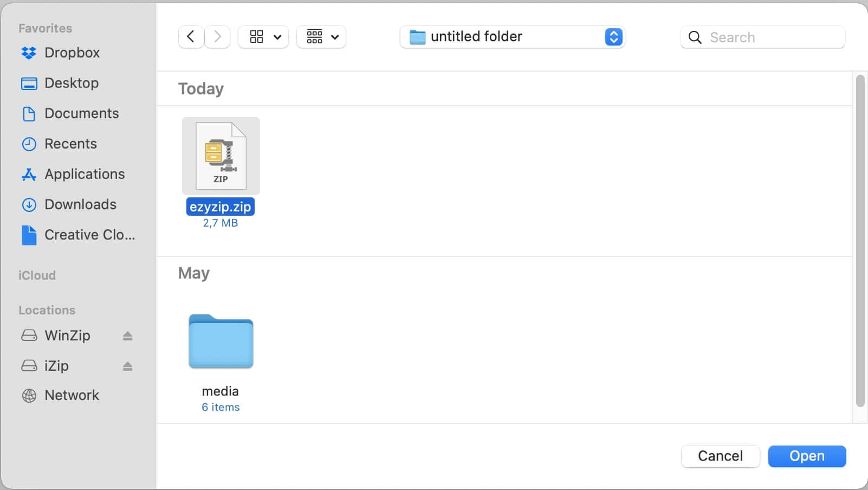
Task: Select Dropbox in the Favorites sidebar
Action: point(71,53)
